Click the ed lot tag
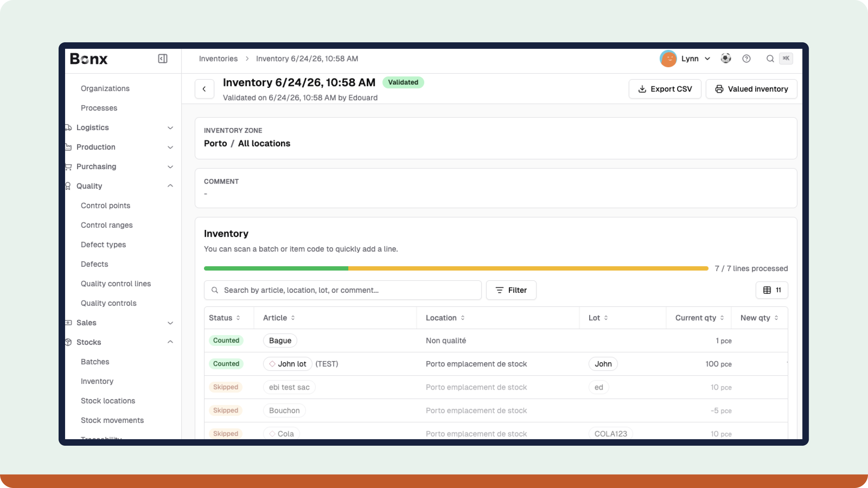The image size is (868, 488). [x=599, y=387]
